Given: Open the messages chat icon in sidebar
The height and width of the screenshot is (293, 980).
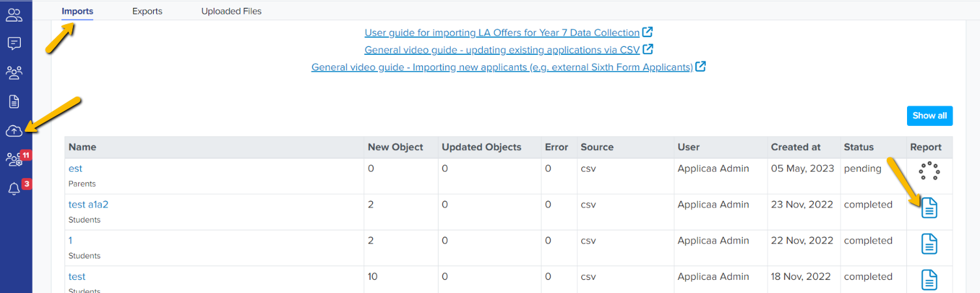Looking at the screenshot, I should pyautogui.click(x=14, y=44).
